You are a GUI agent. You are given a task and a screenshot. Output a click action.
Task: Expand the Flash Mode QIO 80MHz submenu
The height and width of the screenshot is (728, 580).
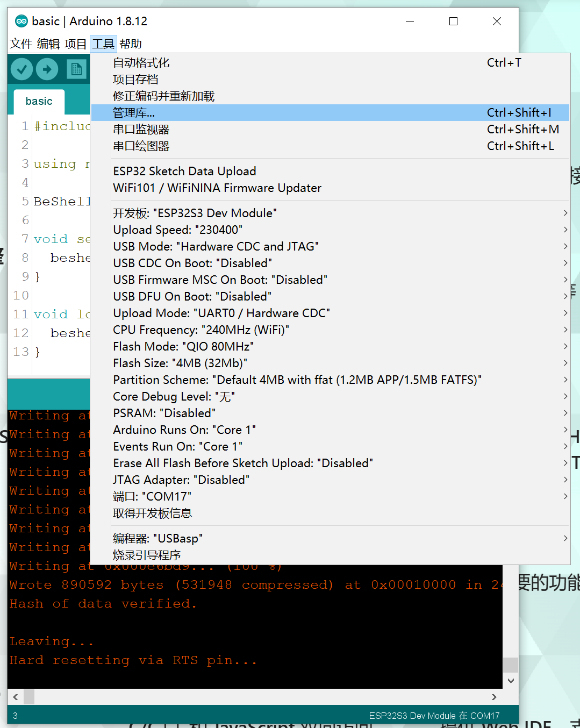[330, 346]
